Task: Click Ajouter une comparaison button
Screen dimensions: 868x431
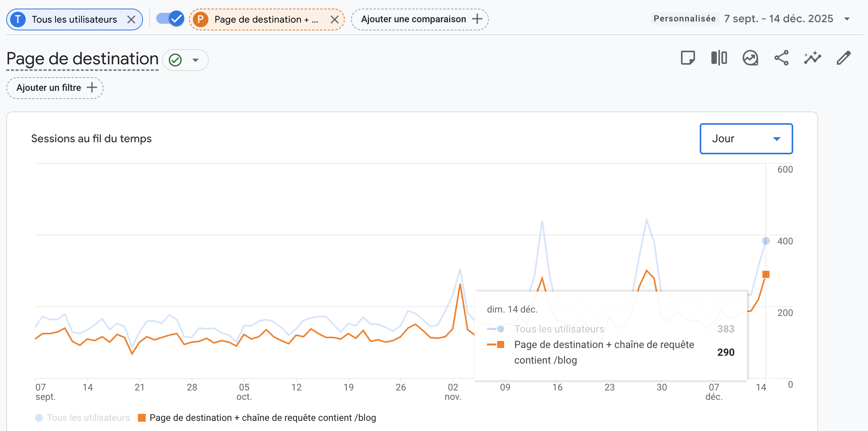Action: tap(420, 19)
